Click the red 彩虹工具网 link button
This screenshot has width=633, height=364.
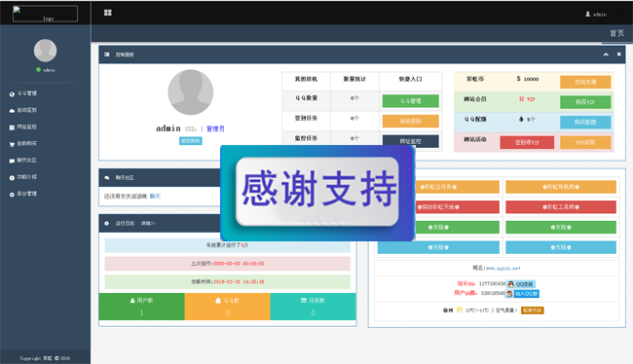(x=561, y=207)
